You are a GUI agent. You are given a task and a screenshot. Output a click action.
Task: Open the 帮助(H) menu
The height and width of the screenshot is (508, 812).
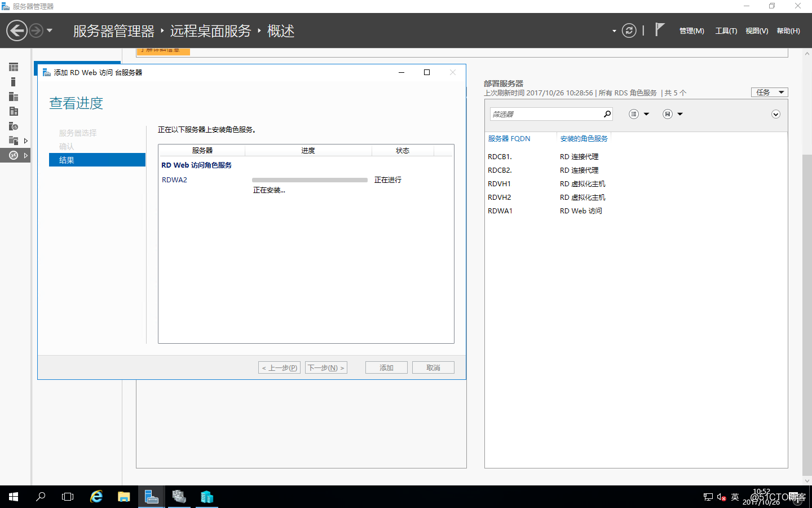[x=788, y=31]
